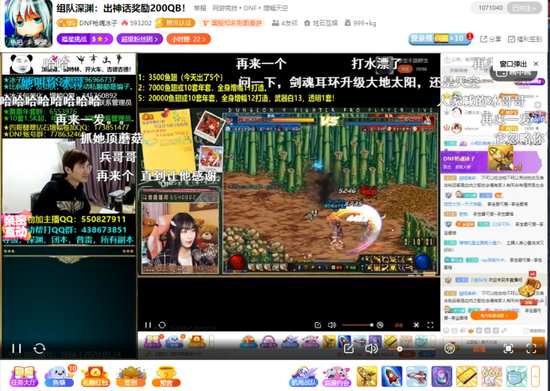Screen dimensions: 550x391
Task: Send the 666 gift
Action: click(491, 376)
